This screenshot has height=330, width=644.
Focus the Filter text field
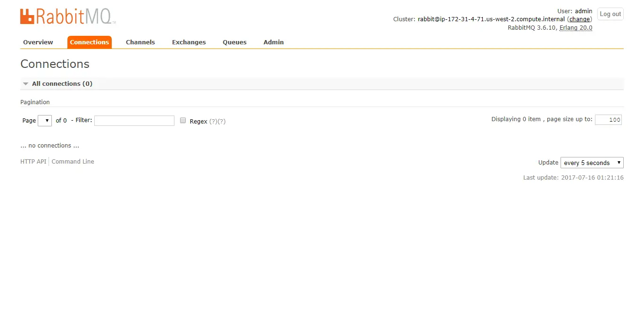tap(134, 121)
